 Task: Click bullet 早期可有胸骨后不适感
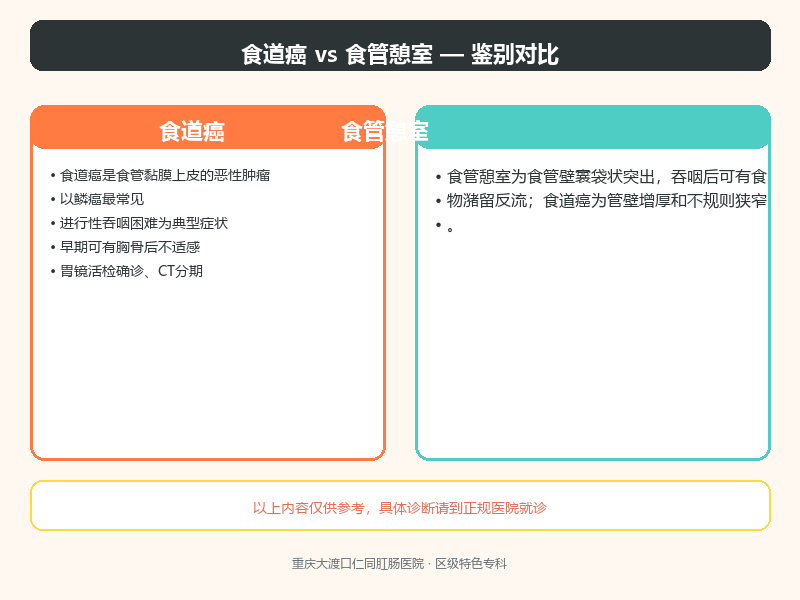(130, 247)
